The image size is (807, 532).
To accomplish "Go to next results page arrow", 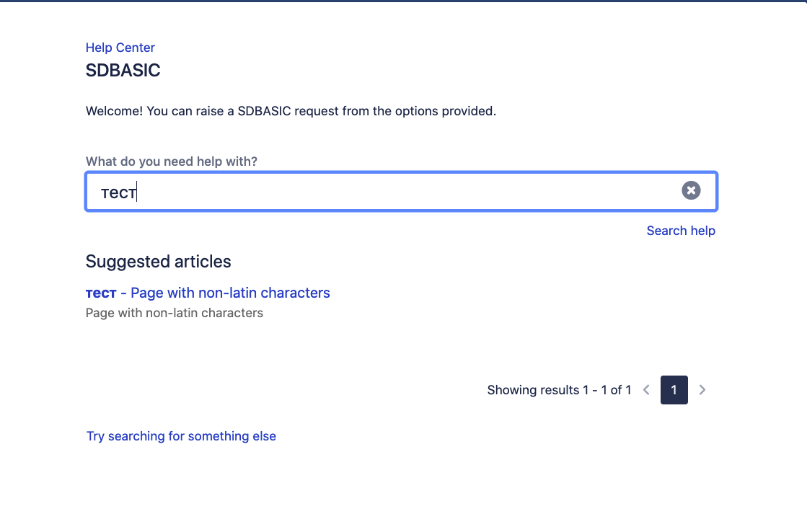I will [x=702, y=390].
